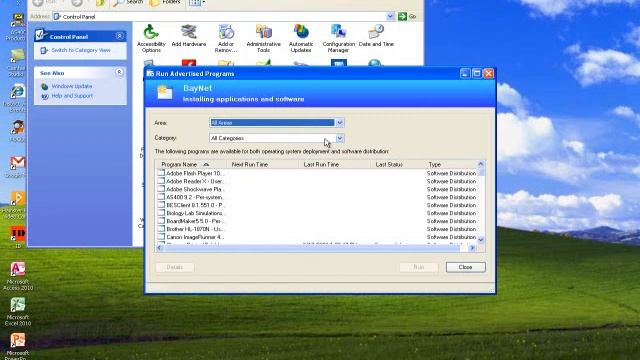Open Accessibility Options in Control Panel
The height and width of the screenshot is (360, 640).
(151, 38)
